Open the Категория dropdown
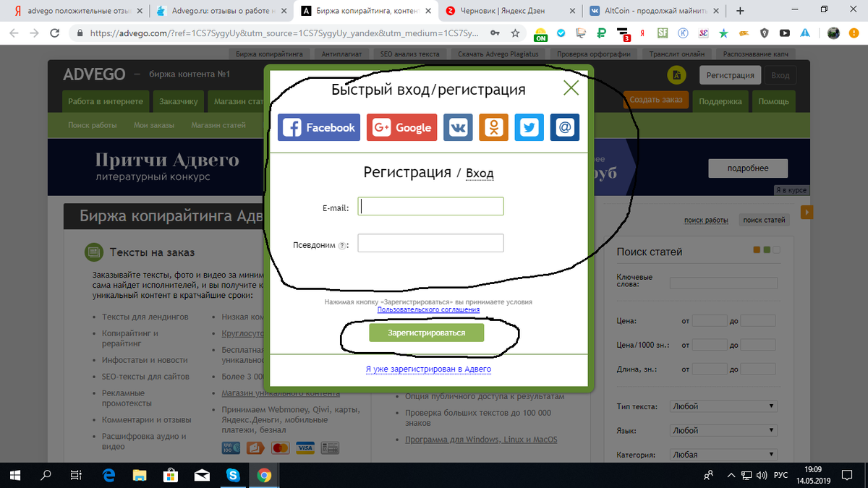This screenshot has width=868, height=488. click(723, 455)
